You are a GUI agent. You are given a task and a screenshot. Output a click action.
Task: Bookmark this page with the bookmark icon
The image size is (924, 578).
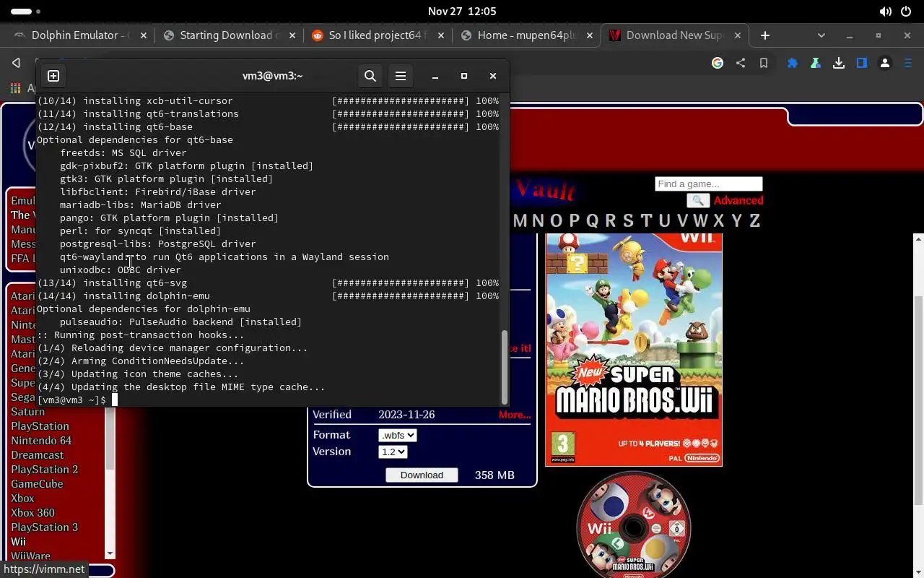[x=764, y=63]
